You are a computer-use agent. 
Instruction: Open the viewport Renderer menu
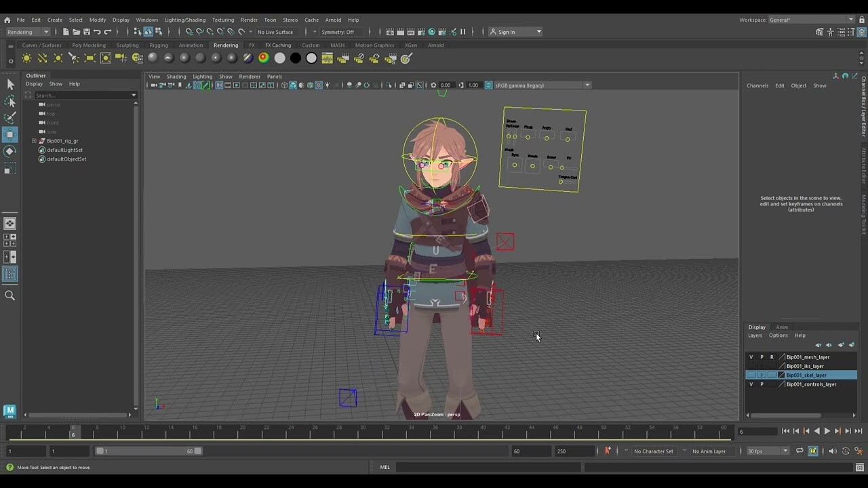tap(250, 77)
